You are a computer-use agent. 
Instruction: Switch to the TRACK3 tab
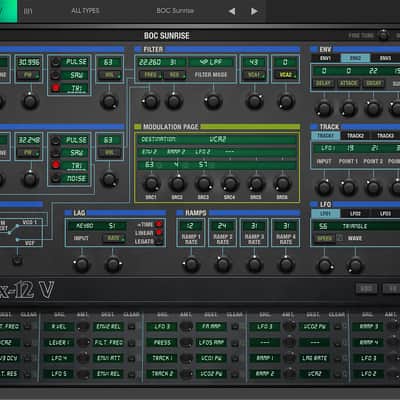coord(385,136)
